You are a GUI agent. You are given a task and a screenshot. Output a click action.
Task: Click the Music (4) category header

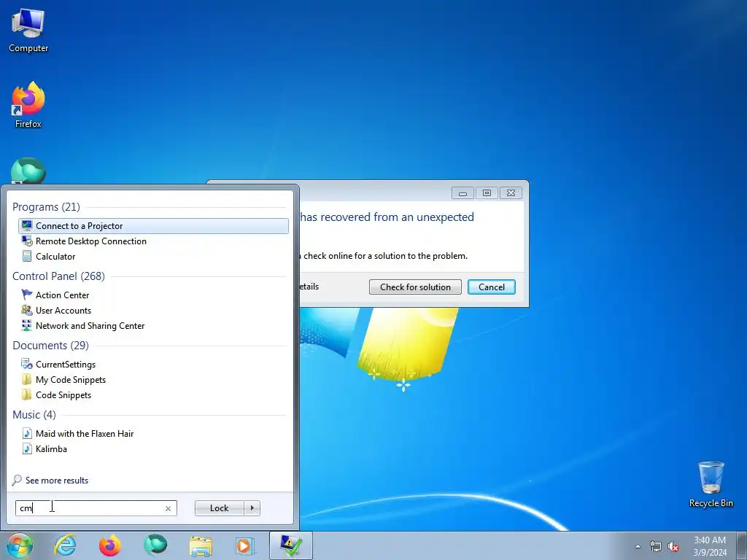tap(34, 415)
